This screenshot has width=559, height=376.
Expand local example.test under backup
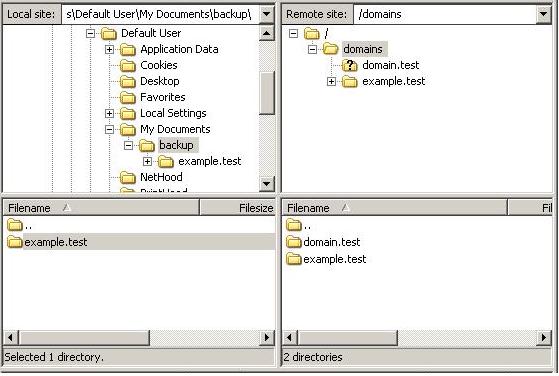pyautogui.click(x=148, y=161)
